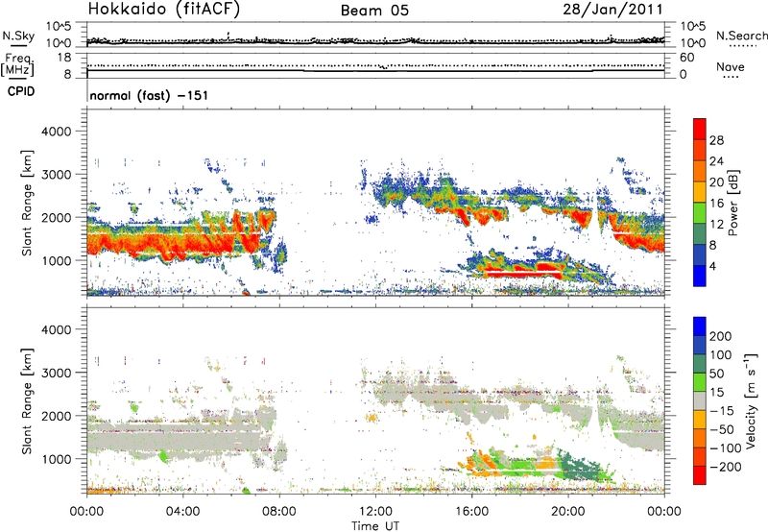Select the "-15" value on Velocity colorbar
Screen dimensions: 768x532
tap(721, 411)
